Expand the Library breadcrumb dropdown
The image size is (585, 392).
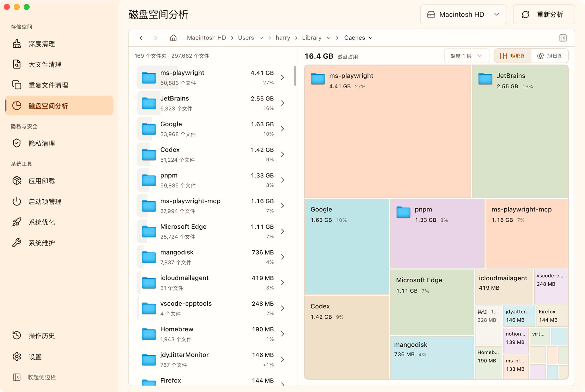(329, 38)
